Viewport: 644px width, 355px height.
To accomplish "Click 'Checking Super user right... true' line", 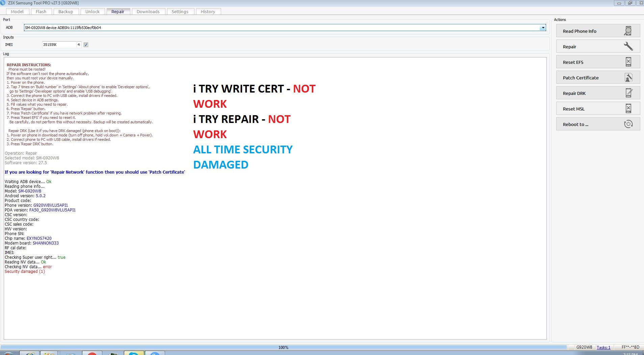I will tap(35, 257).
